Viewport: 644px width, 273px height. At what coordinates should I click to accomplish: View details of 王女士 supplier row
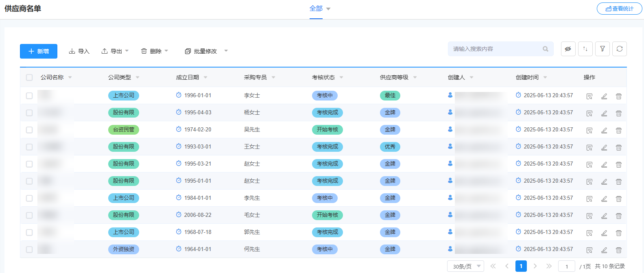[x=589, y=148]
